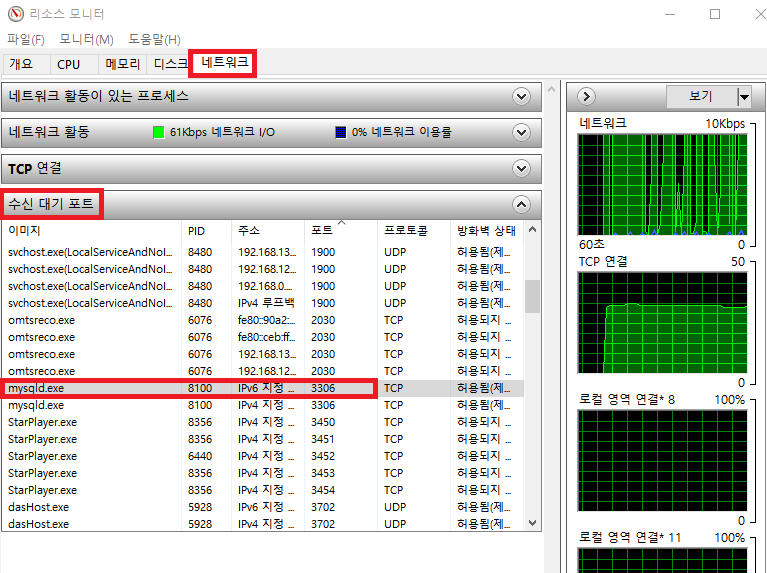Viewport: 767px width, 573px height.
Task: Select StarPlayer.exe row with port 3450
Action: point(263,422)
